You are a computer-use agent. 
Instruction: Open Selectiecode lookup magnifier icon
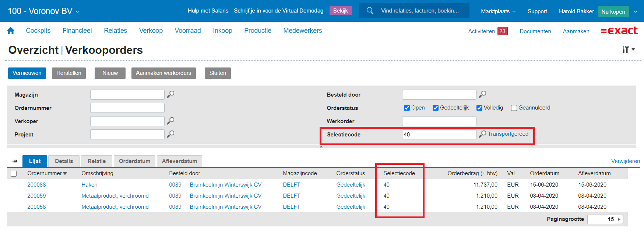point(482,134)
